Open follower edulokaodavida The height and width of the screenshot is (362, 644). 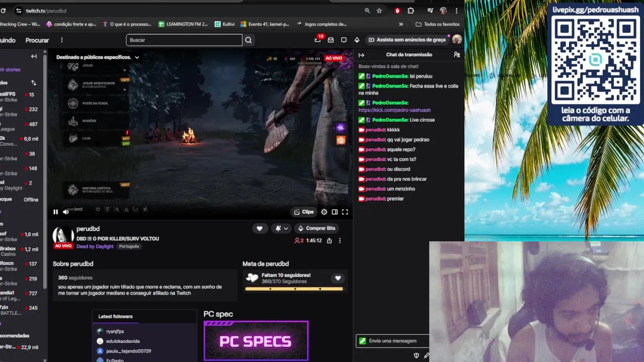123,341
